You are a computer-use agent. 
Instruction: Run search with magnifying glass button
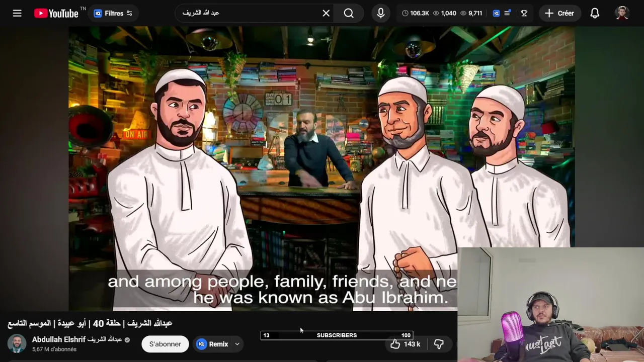click(349, 13)
